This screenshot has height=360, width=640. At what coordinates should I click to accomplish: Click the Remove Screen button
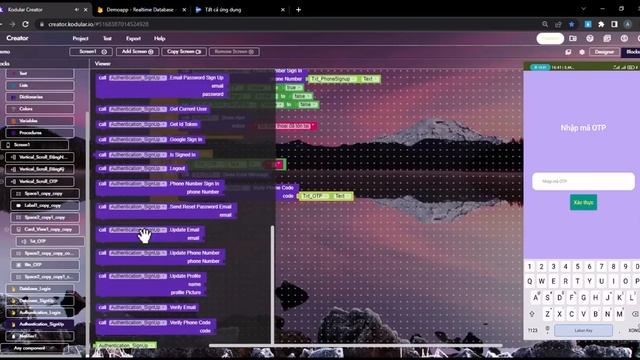(234, 52)
